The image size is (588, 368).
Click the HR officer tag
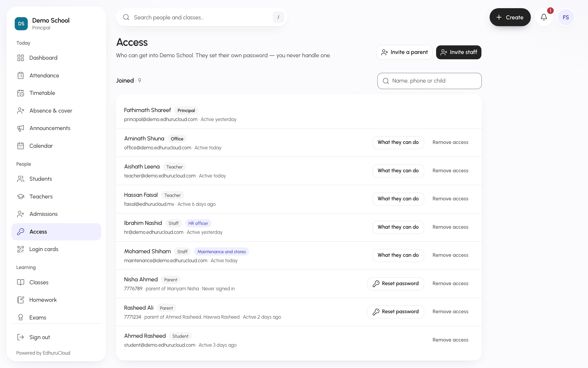198,223
